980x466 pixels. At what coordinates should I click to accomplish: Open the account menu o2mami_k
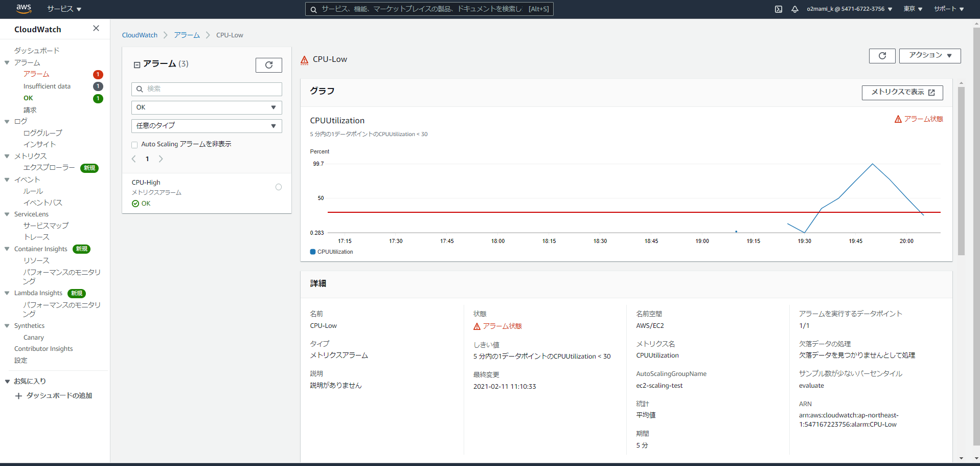(x=850, y=9)
